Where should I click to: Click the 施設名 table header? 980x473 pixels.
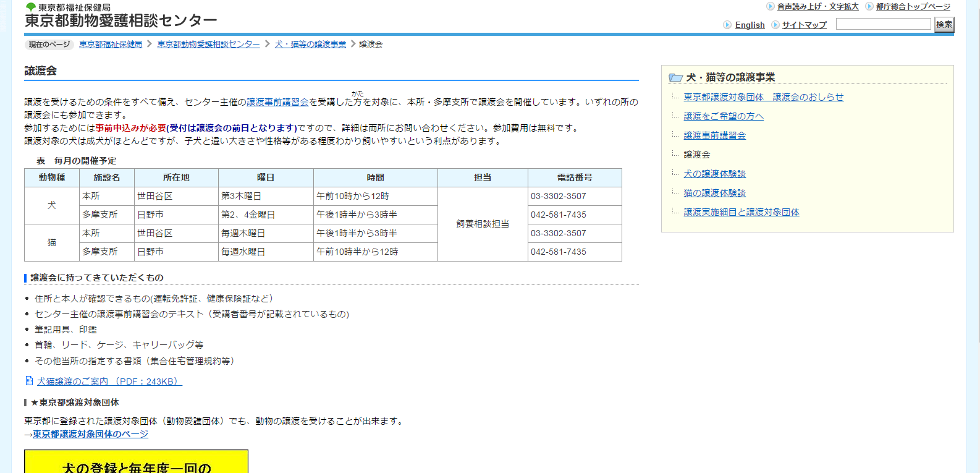(x=107, y=177)
